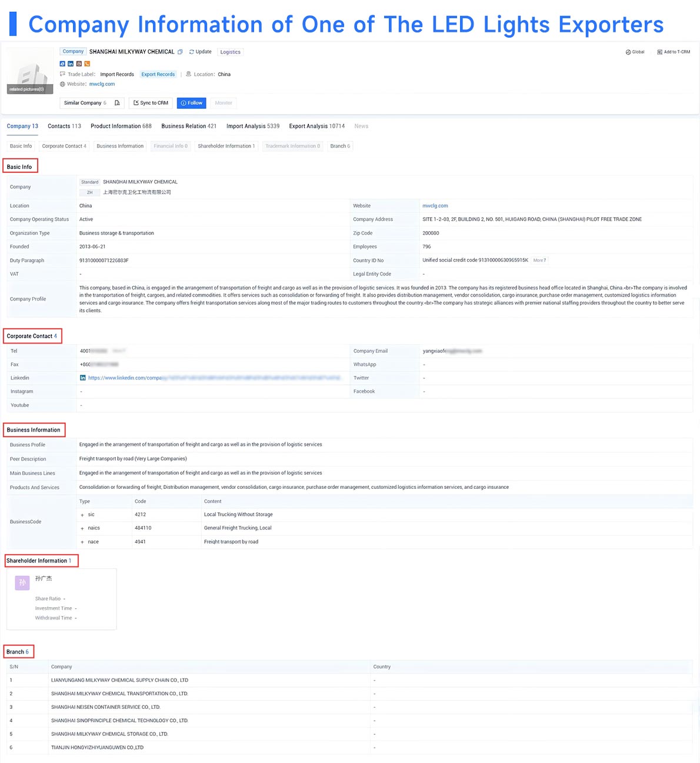This screenshot has height=763, width=700.
Task: Click the Employees value 796
Action: (x=426, y=246)
